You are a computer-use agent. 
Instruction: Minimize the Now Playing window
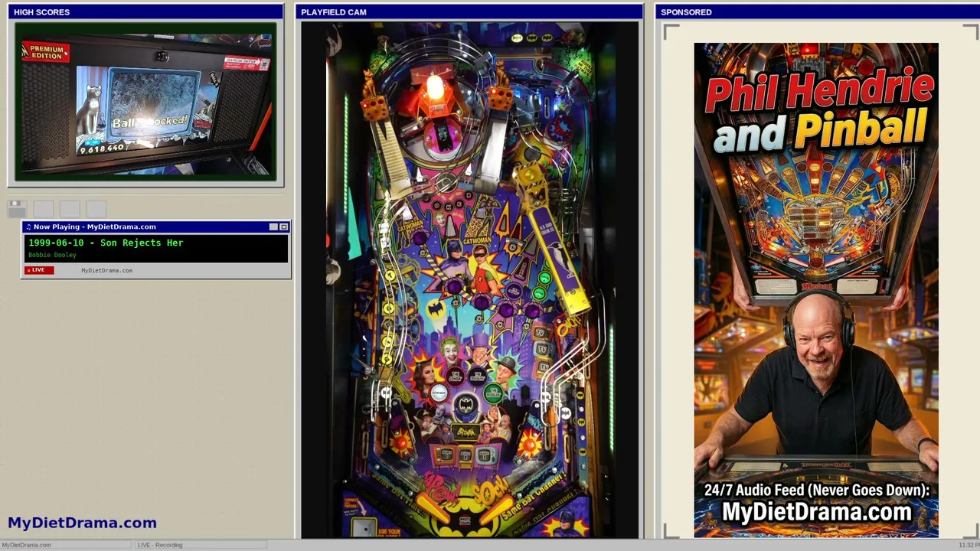click(273, 227)
